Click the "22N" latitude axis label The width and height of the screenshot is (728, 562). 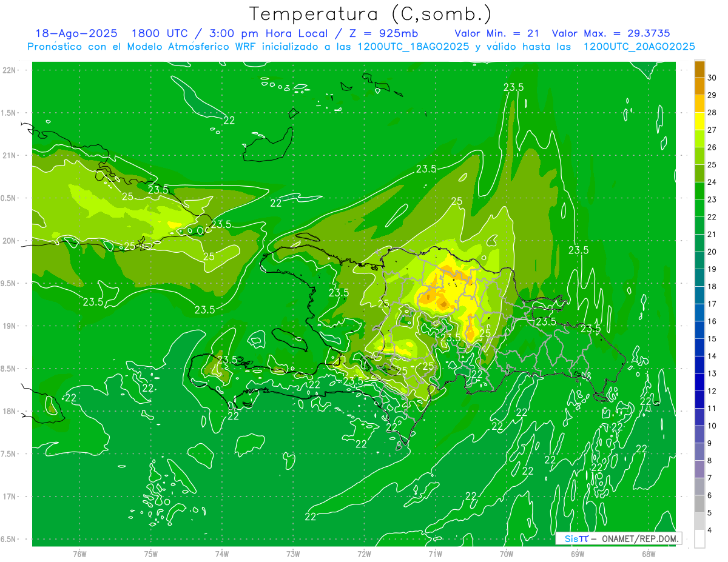10,70
